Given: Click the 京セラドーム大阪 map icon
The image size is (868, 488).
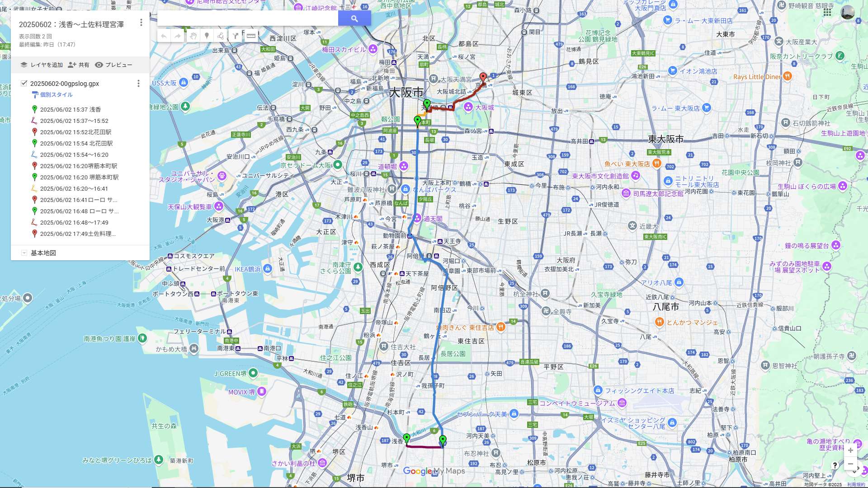Looking at the screenshot, I should (x=337, y=165).
